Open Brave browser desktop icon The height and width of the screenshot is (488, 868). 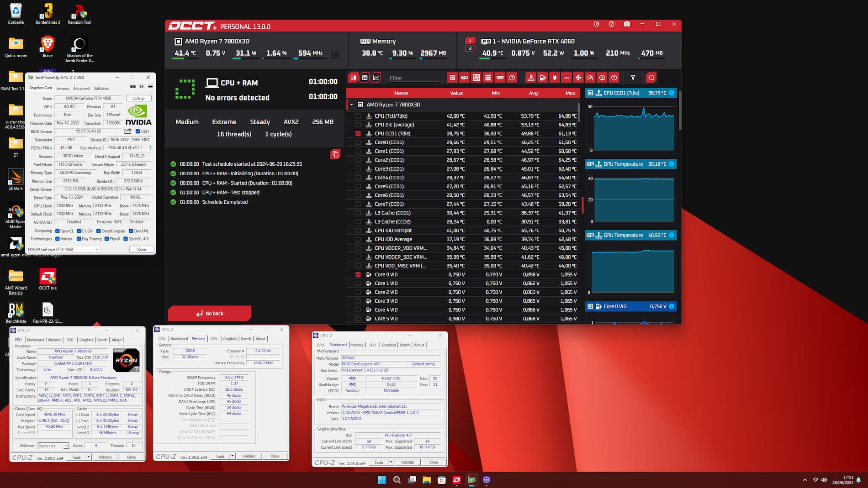pos(48,47)
